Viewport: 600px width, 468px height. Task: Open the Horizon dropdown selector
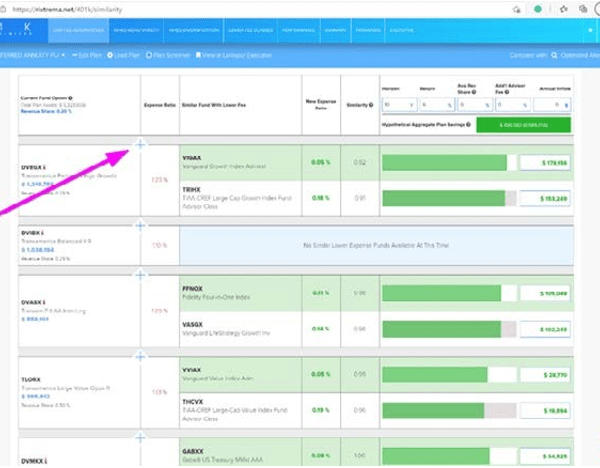pos(398,103)
